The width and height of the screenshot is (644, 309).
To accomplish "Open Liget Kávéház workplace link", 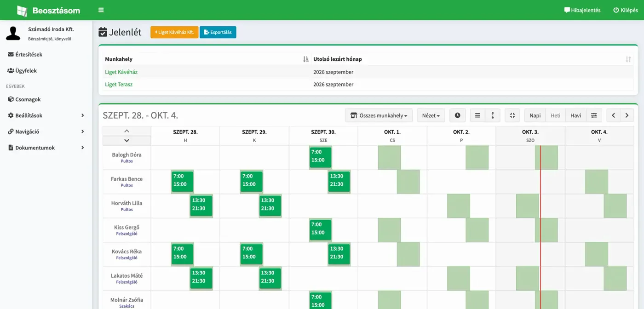I will pos(121,72).
